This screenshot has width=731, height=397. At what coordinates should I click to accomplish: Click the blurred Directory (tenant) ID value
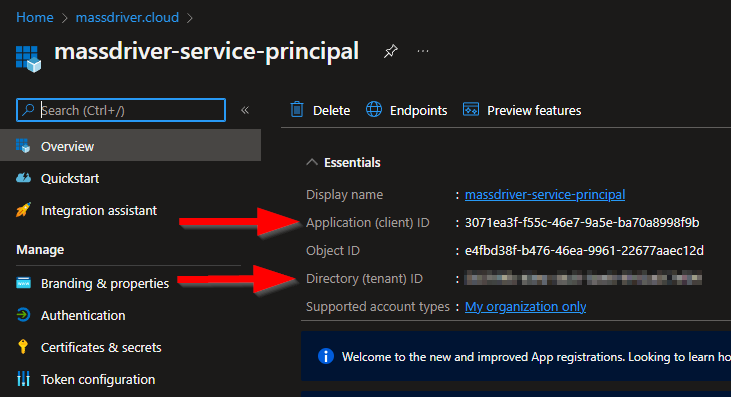click(x=583, y=278)
